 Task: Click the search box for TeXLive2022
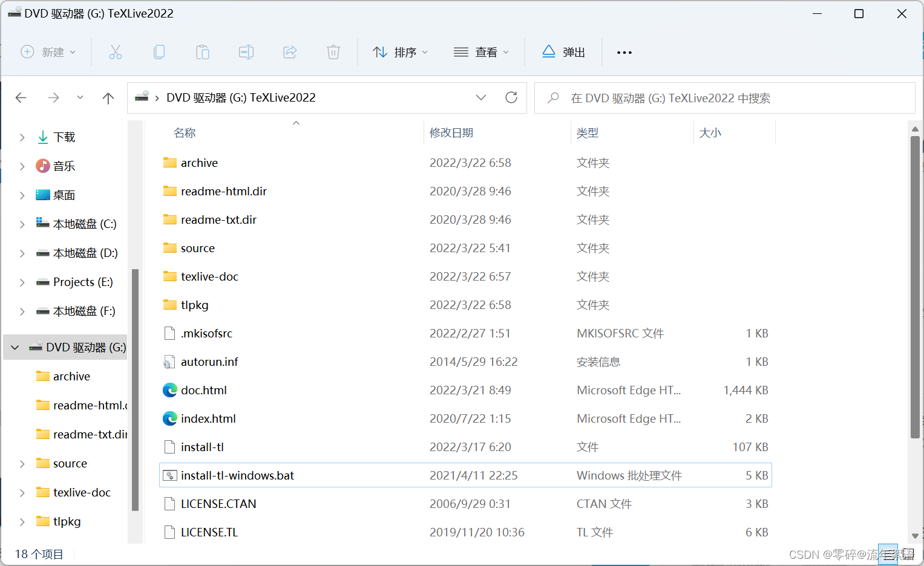tap(725, 98)
